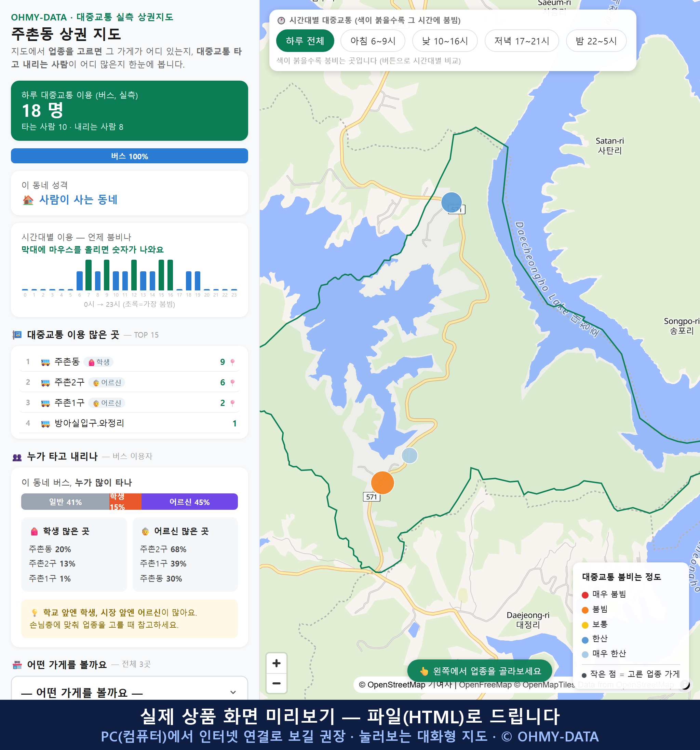Click the 보통 yellow legend dot
This screenshot has width=700, height=750.
(x=585, y=625)
